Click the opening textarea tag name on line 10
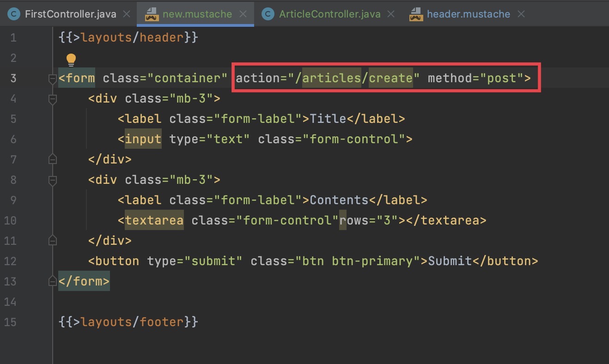Viewport: 609px width, 364px height. tap(154, 220)
